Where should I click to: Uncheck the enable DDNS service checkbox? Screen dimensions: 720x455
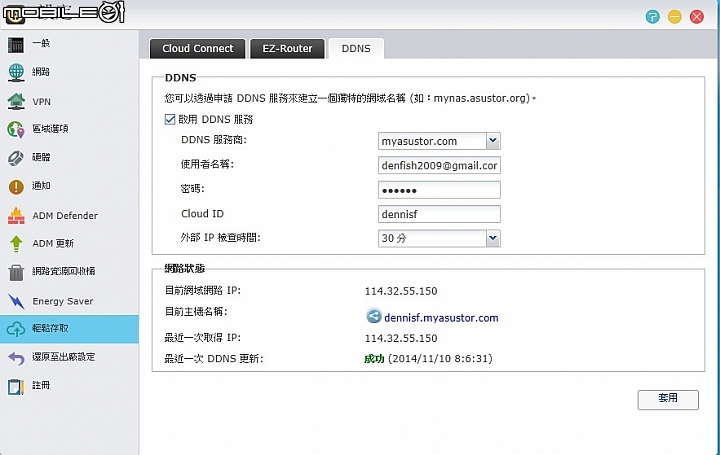click(170, 119)
